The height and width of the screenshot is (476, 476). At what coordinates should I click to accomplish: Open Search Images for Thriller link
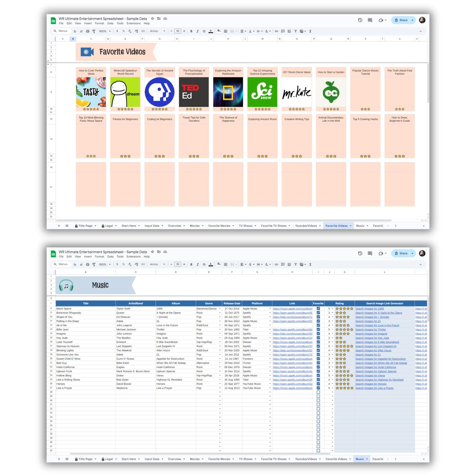pyautogui.click(x=371, y=330)
